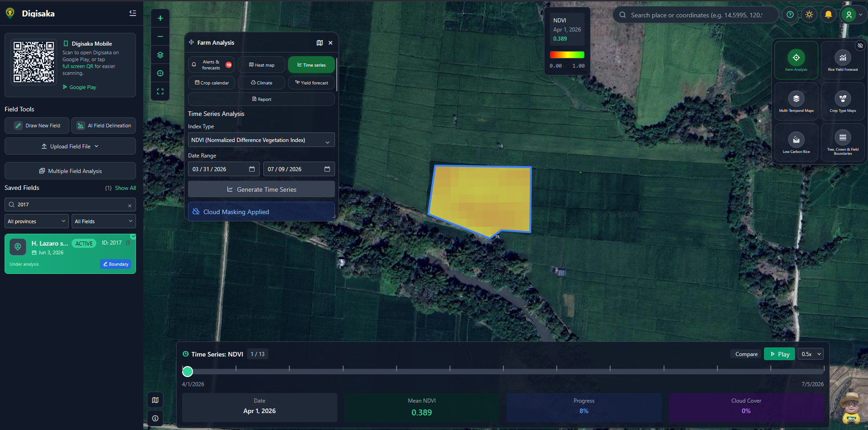Click the NDVI color scale legend bar
868x430 pixels.
click(567, 55)
